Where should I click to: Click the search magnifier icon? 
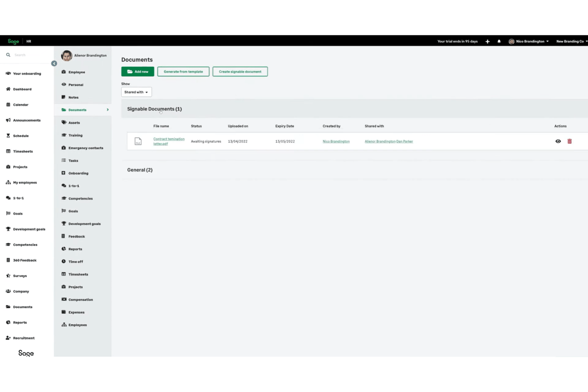(8, 55)
